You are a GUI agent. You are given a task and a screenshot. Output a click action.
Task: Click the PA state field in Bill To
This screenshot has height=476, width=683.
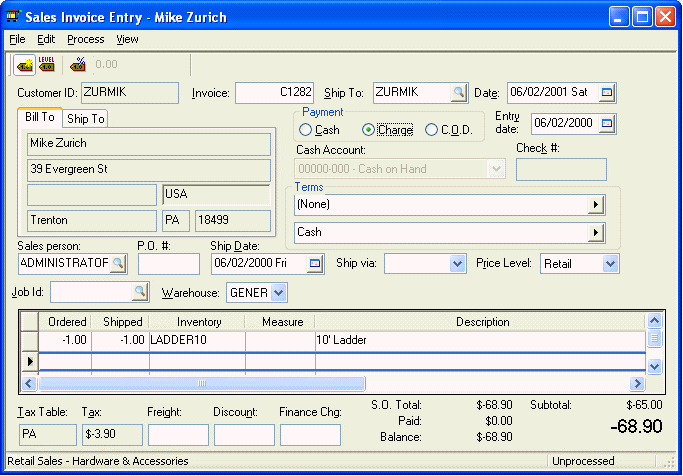(176, 221)
